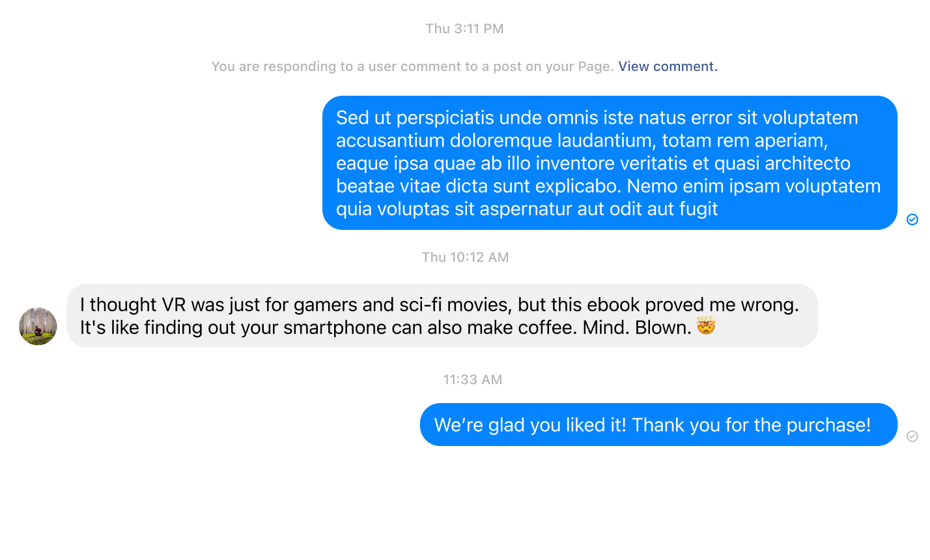Image resolution: width=930 pixels, height=560 pixels.
Task: Click the "11:33 AM" timestamp
Action: pos(473,380)
